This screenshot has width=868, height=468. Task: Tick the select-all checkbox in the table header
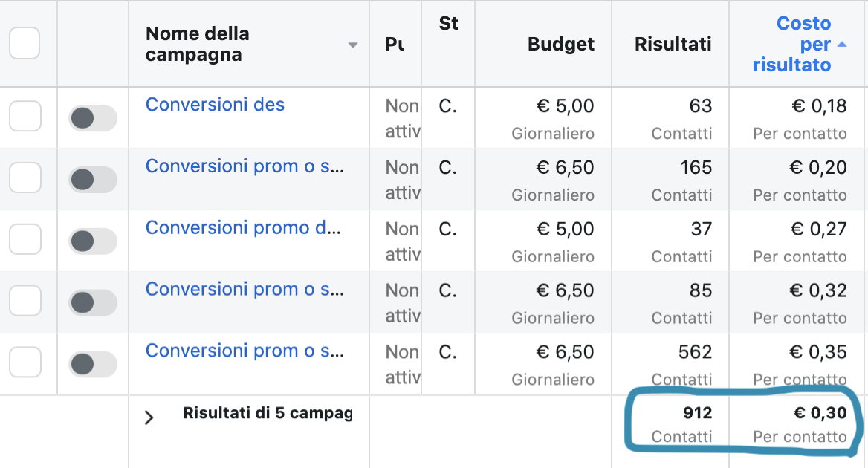(25, 44)
